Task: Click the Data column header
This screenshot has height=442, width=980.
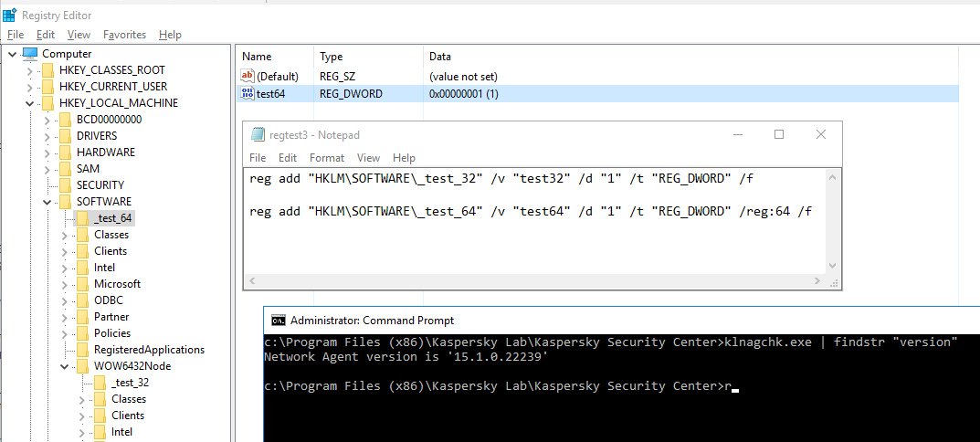Action: [440, 57]
